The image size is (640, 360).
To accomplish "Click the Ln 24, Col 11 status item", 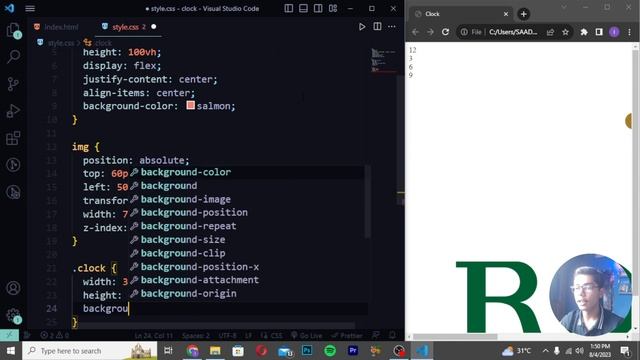I will point(153,336).
